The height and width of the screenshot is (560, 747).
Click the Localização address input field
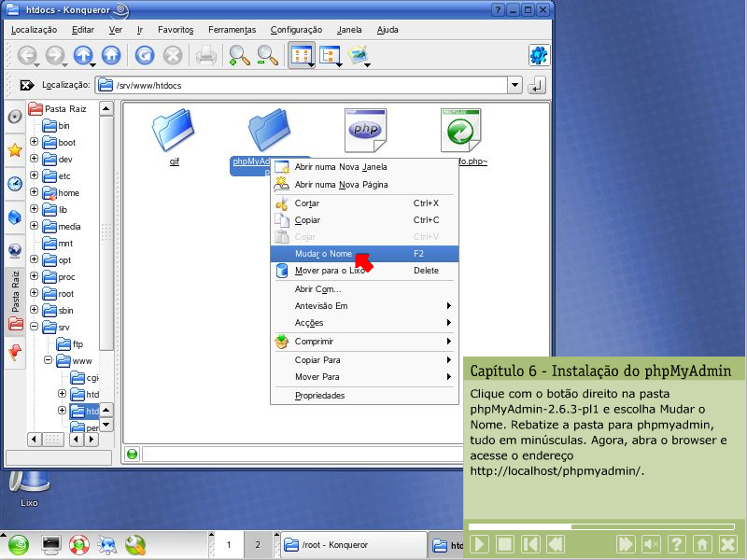tap(308, 85)
